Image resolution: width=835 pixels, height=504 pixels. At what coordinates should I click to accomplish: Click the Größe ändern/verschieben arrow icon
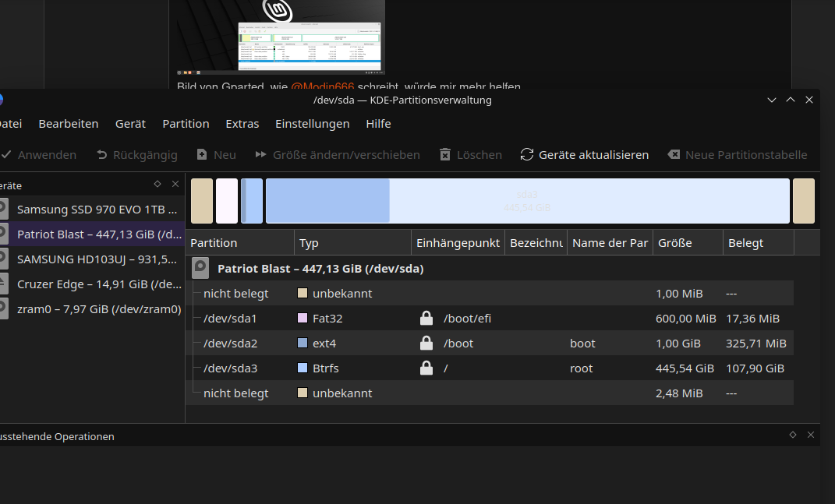tap(260, 154)
